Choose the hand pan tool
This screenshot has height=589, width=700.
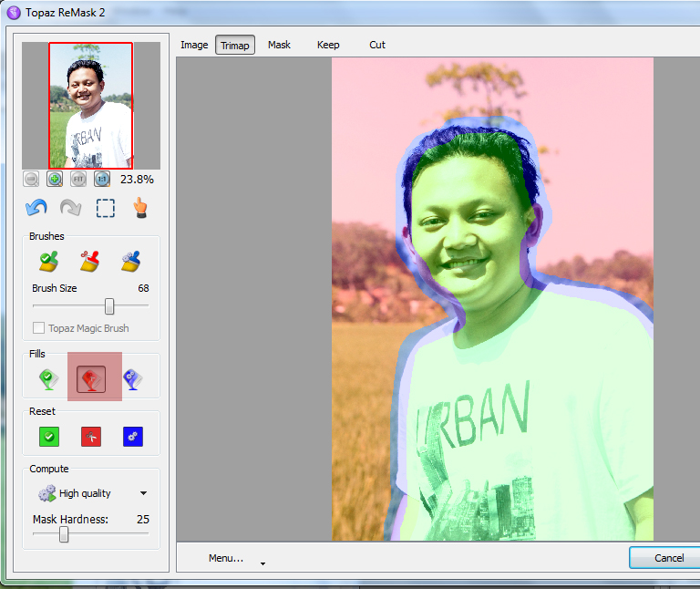coord(140,208)
